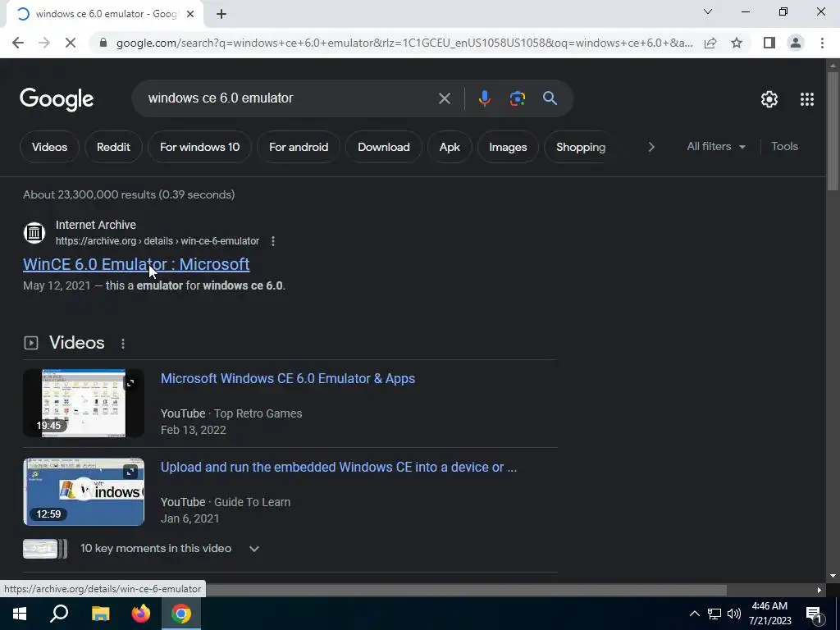Click the search query input field
840x630 pixels.
(x=290, y=98)
